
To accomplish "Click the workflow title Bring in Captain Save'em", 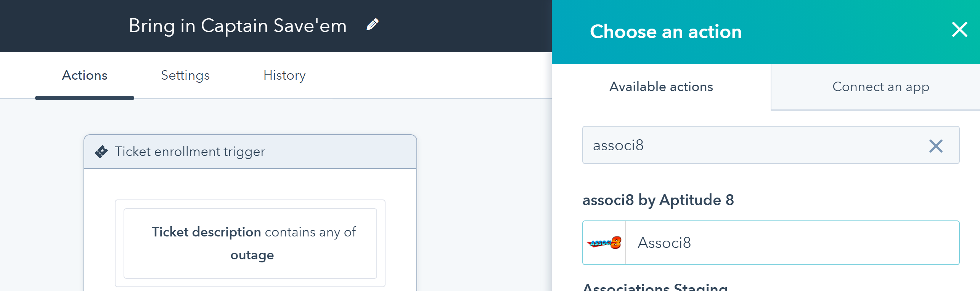I will [x=238, y=26].
